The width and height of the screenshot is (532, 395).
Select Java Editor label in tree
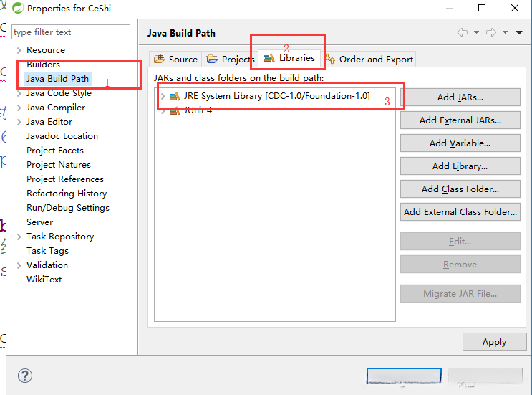49,122
